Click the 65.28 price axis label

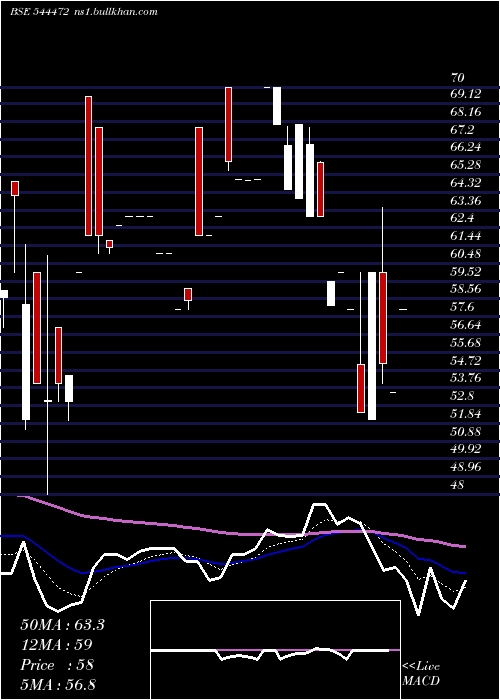click(466, 165)
